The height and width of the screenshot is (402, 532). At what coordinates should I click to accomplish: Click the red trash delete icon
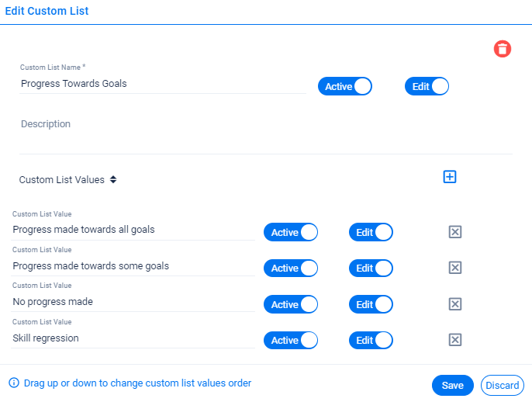click(x=503, y=49)
